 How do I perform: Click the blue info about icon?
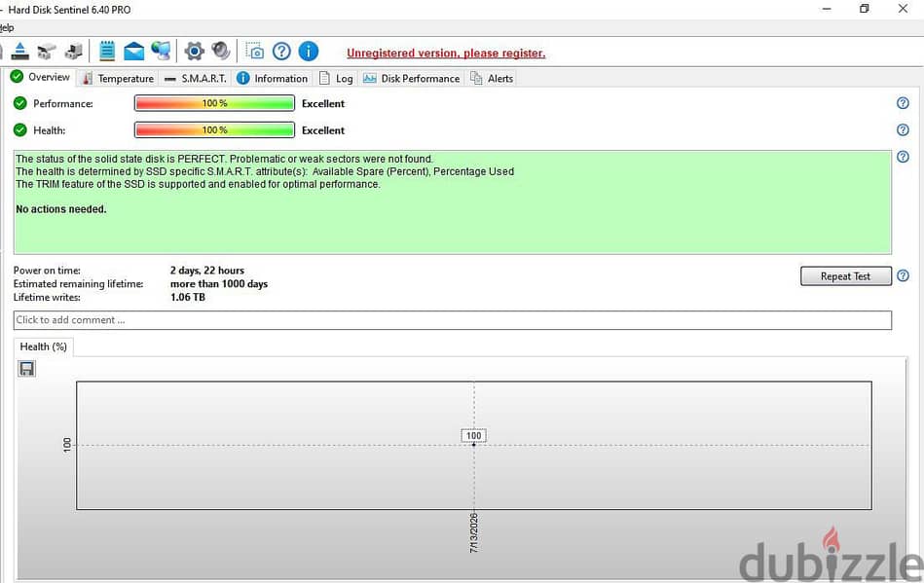tap(309, 52)
